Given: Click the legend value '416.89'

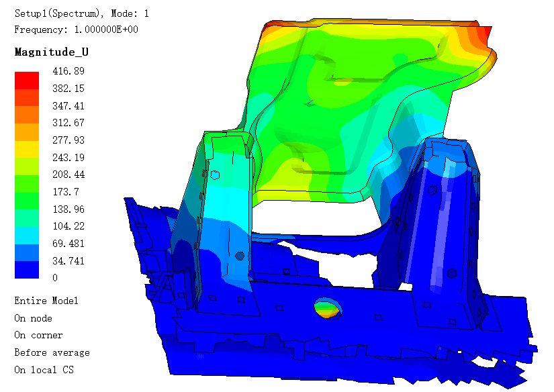Looking at the screenshot, I should coord(68,71).
